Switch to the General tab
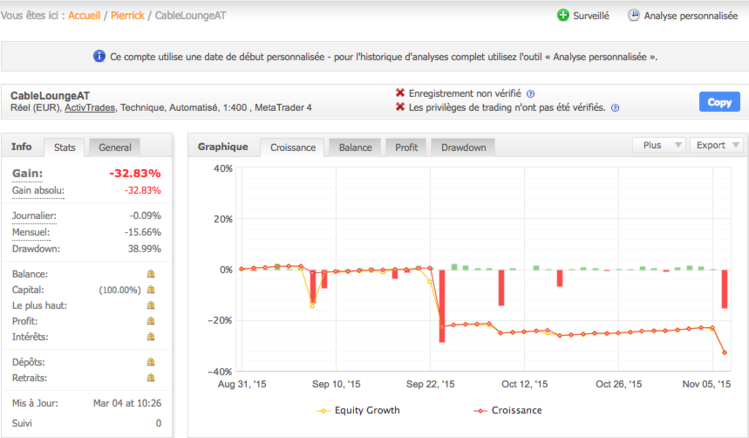The width and height of the screenshot is (749, 438). tap(115, 148)
